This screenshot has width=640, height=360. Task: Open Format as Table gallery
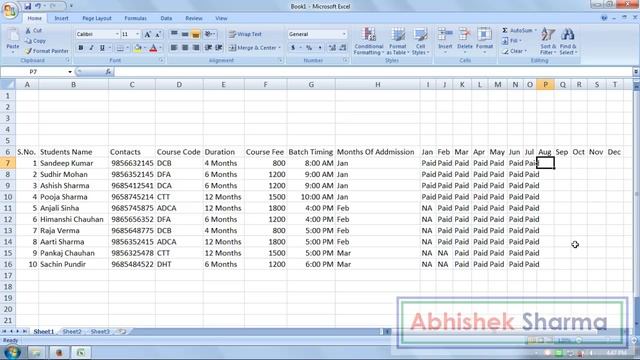point(398,41)
